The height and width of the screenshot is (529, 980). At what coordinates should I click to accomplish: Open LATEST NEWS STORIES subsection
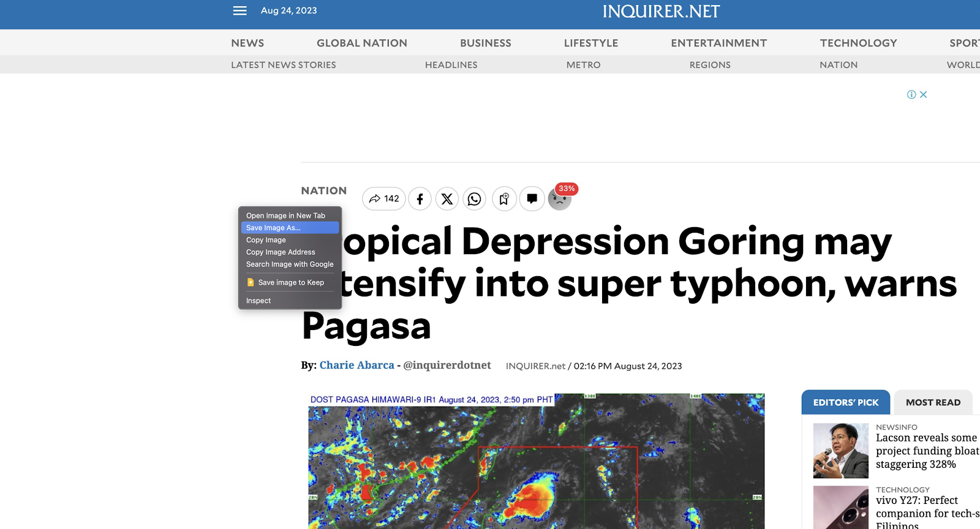(284, 65)
